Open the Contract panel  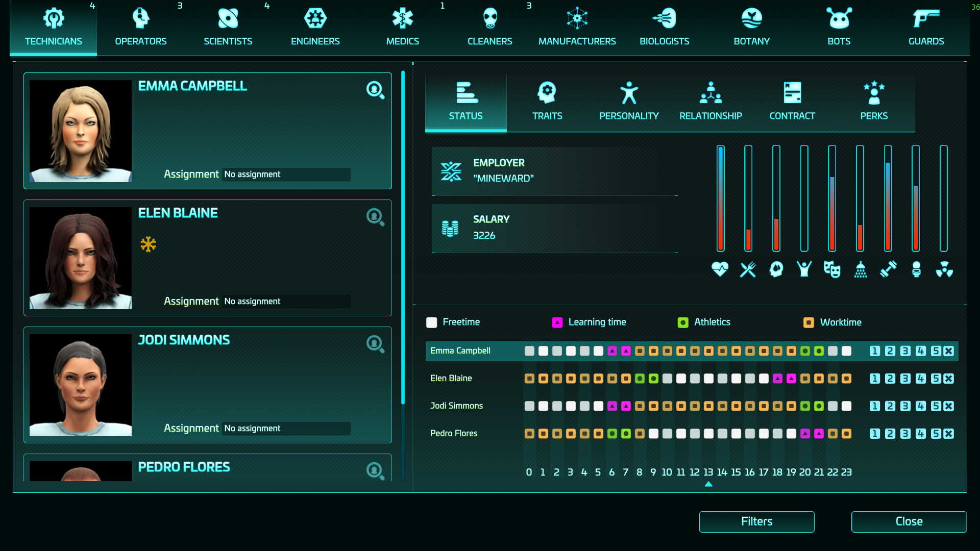[793, 103]
